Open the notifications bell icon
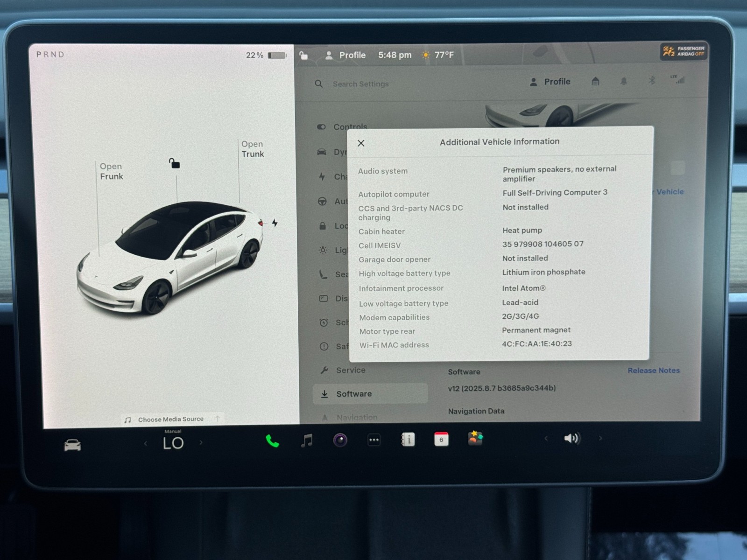This screenshot has height=560, width=747. coord(623,81)
